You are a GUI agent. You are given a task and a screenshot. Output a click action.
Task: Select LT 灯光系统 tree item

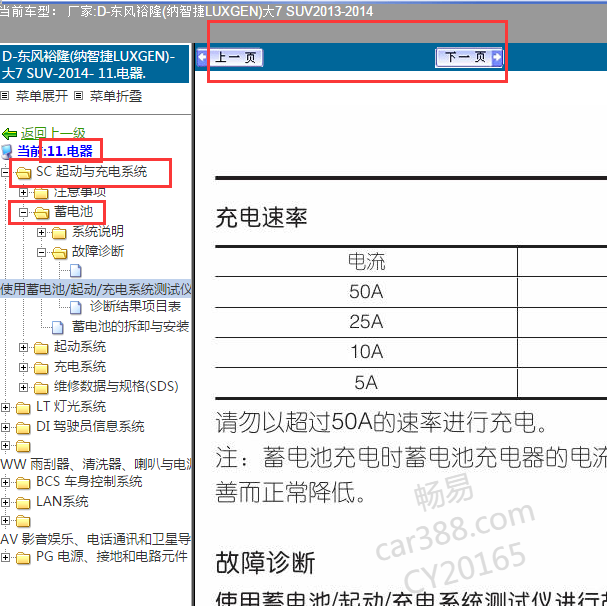click(71, 407)
